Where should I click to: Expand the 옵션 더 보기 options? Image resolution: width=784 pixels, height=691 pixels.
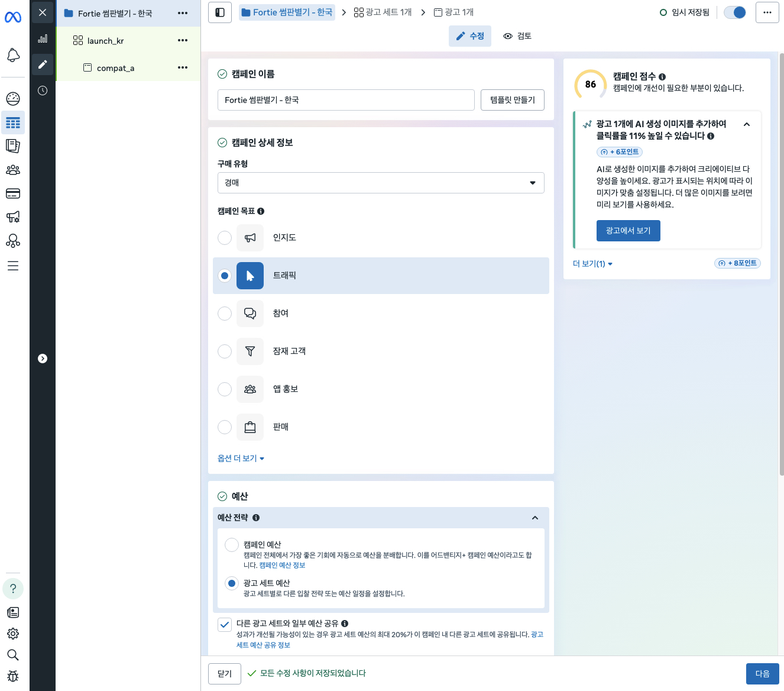[x=241, y=458]
